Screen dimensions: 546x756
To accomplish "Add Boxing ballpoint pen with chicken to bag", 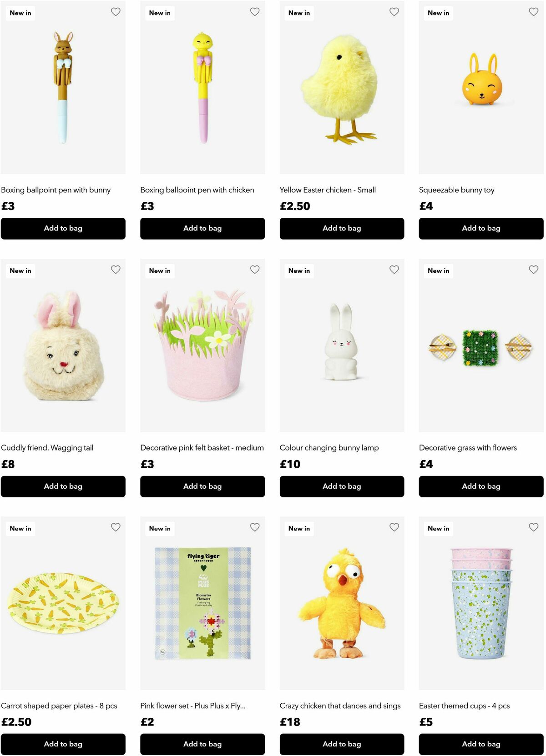I will pyautogui.click(x=202, y=228).
